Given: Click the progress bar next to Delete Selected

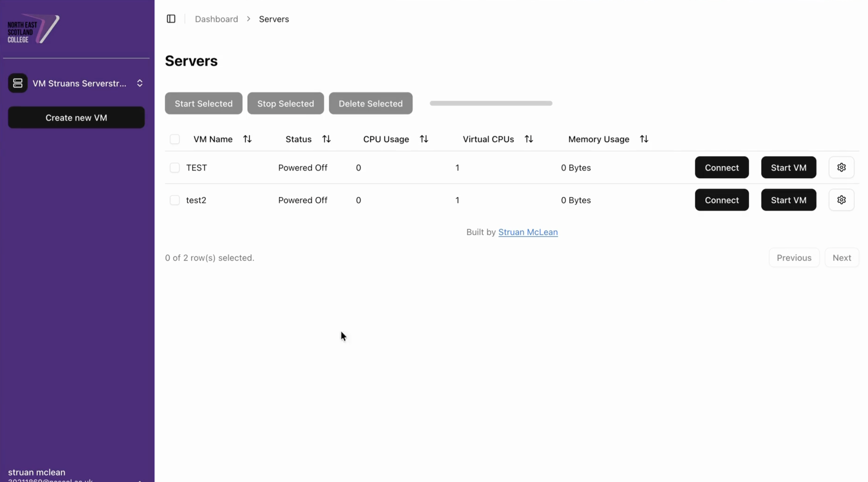Looking at the screenshot, I should (x=491, y=103).
